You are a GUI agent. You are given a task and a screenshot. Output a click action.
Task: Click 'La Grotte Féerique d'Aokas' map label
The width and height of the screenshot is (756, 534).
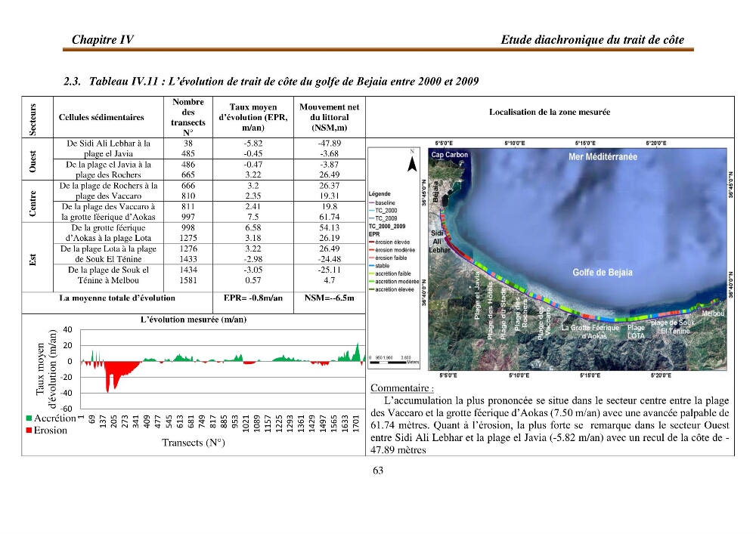tap(590, 332)
